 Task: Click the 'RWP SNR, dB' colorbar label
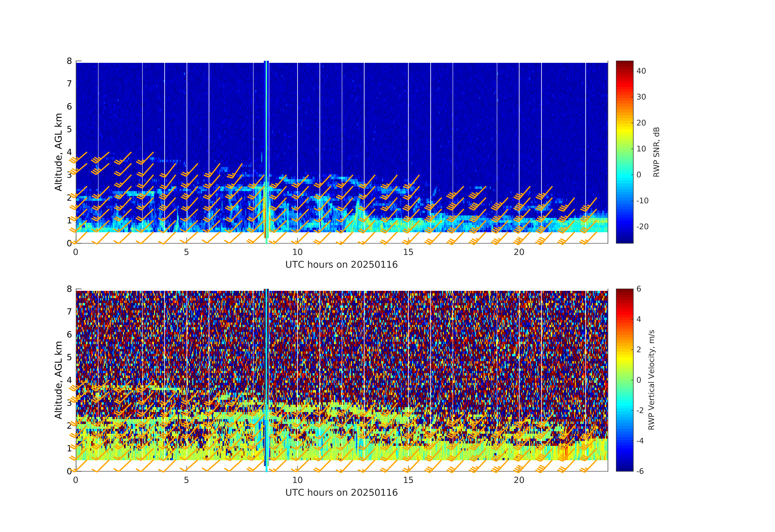point(656,152)
